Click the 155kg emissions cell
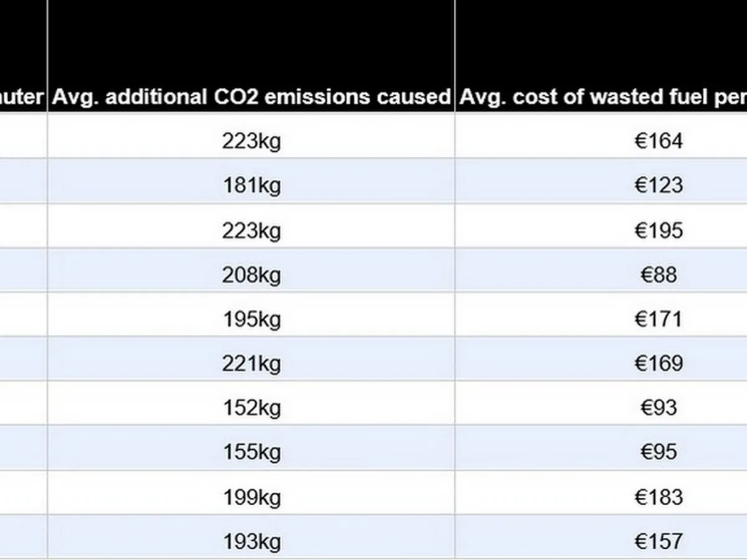Viewport: 747px width, 560px height. coord(251,452)
